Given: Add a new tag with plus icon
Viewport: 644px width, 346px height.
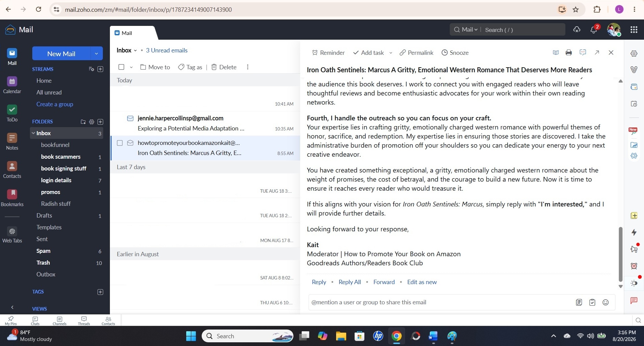Looking at the screenshot, I should pos(100,292).
